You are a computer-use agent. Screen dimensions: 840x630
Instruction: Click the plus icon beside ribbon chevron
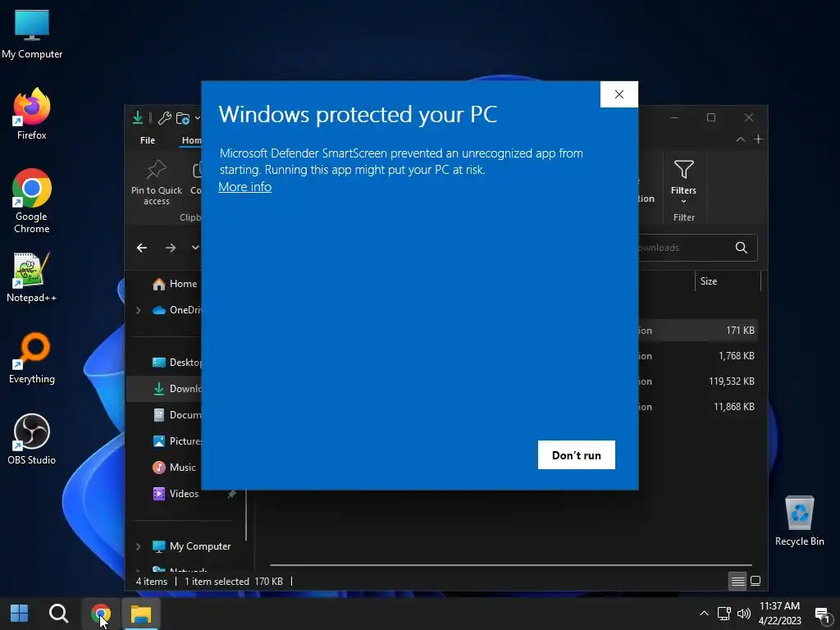[x=758, y=139]
